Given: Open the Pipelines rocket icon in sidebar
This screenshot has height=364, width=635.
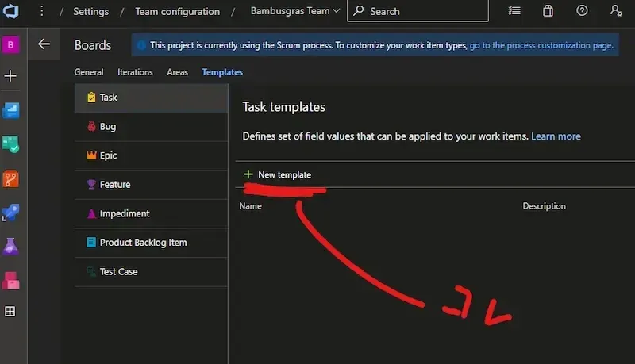Looking at the screenshot, I should click(11, 213).
